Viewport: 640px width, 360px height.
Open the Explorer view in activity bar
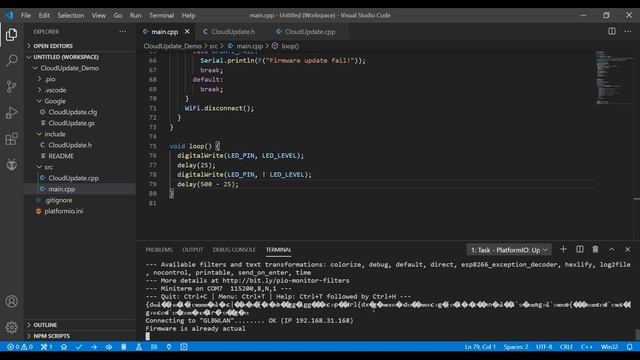[11, 35]
